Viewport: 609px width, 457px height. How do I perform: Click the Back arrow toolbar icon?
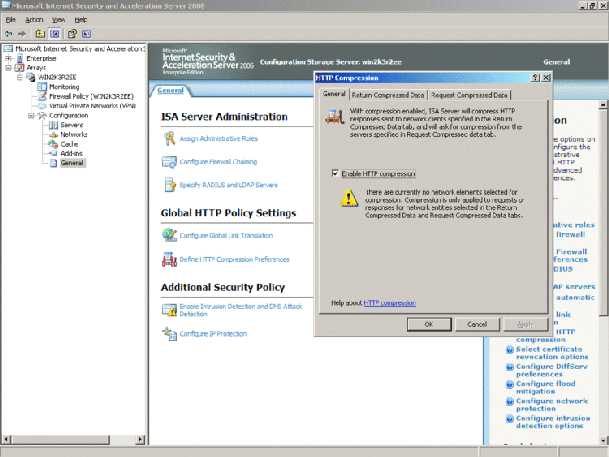click(x=8, y=34)
